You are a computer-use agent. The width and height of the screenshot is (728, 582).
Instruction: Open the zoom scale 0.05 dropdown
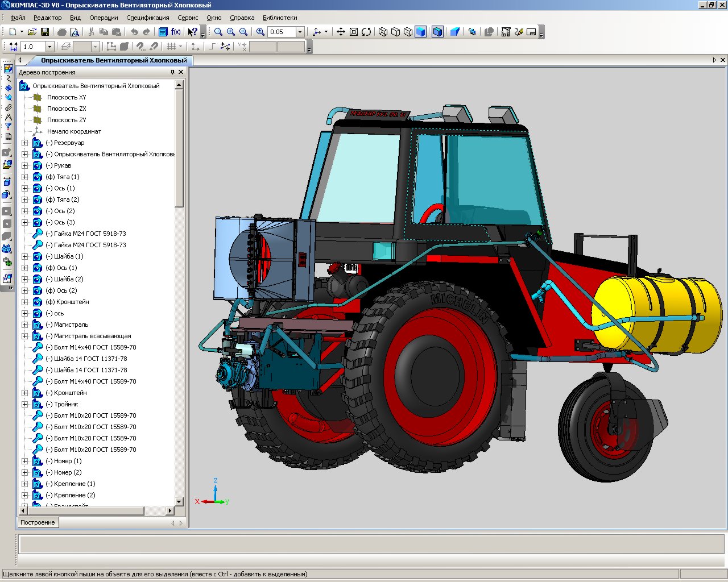pos(300,32)
